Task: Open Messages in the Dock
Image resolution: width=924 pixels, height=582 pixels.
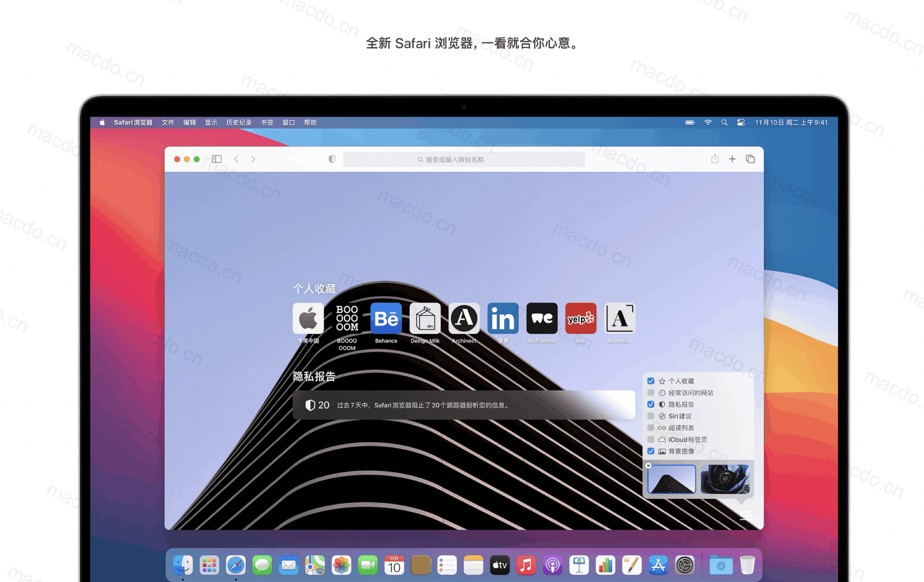Action: pos(262,565)
